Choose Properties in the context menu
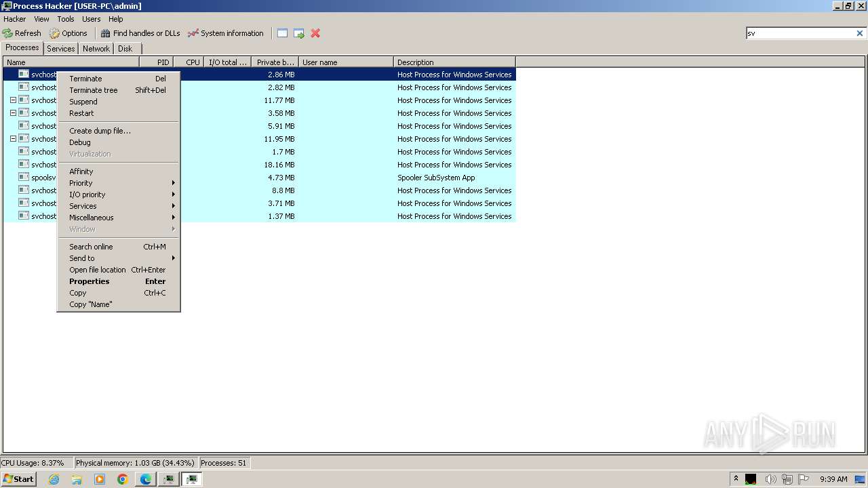 point(118,281)
